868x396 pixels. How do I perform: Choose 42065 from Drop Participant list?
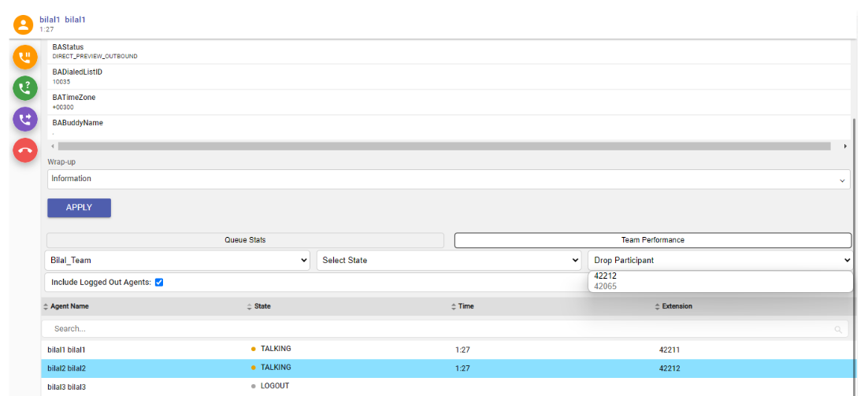[606, 287]
